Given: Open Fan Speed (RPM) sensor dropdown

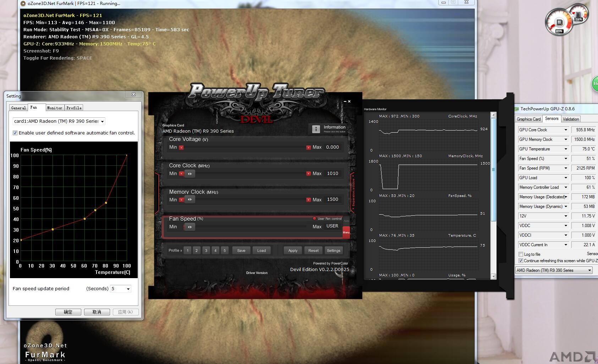Looking at the screenshot, I should pyautogui.click(x=566, y=168).
